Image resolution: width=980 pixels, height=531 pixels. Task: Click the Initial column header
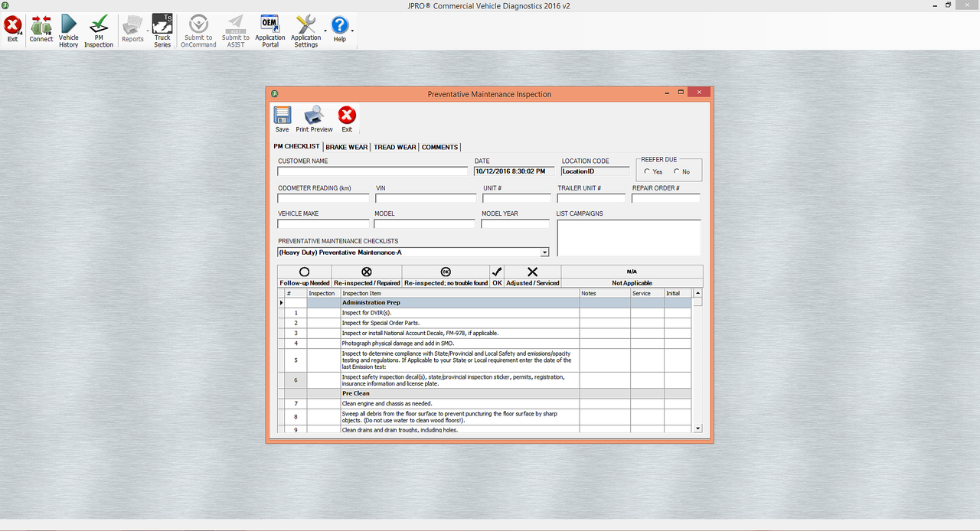click(677, 293)
